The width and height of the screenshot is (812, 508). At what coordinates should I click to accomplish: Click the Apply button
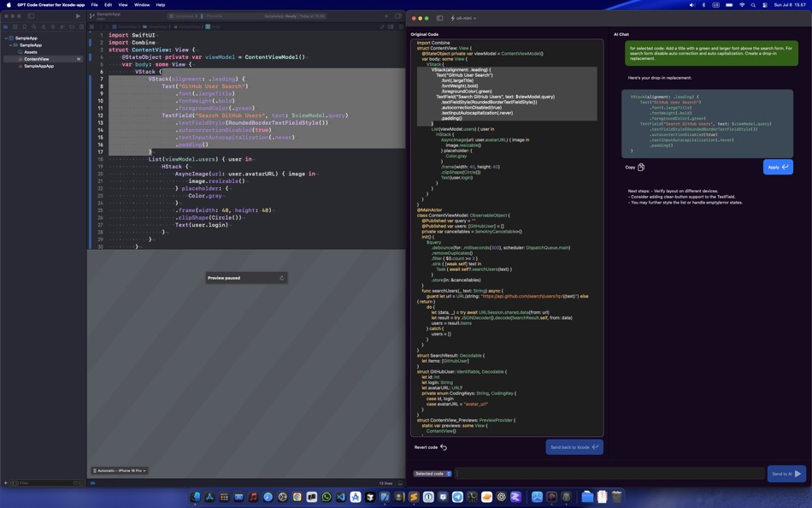pos(778,167)
